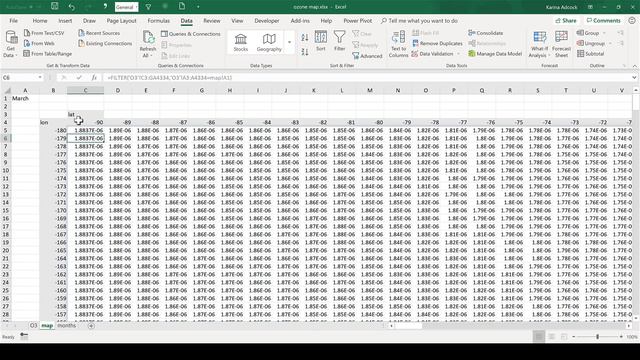Switch to the Review tab
This screenshot has width=640, height=360.
click(211, 21)
